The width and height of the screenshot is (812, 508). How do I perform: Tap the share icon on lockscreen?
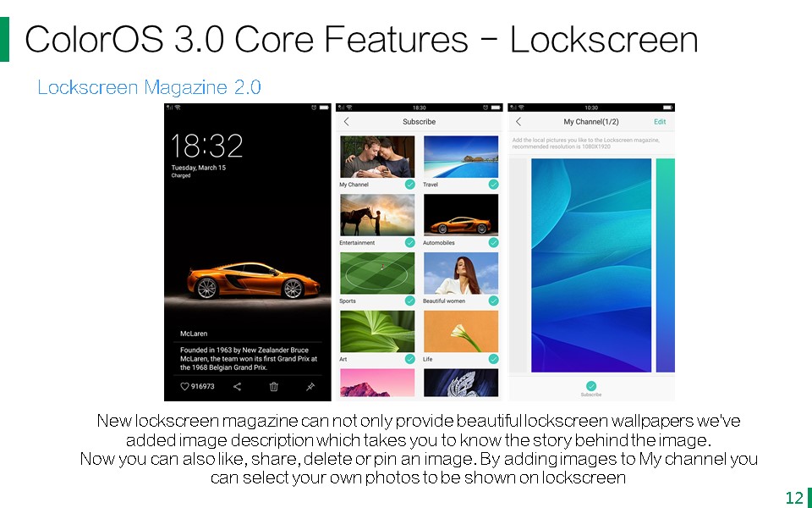[237, 386]
